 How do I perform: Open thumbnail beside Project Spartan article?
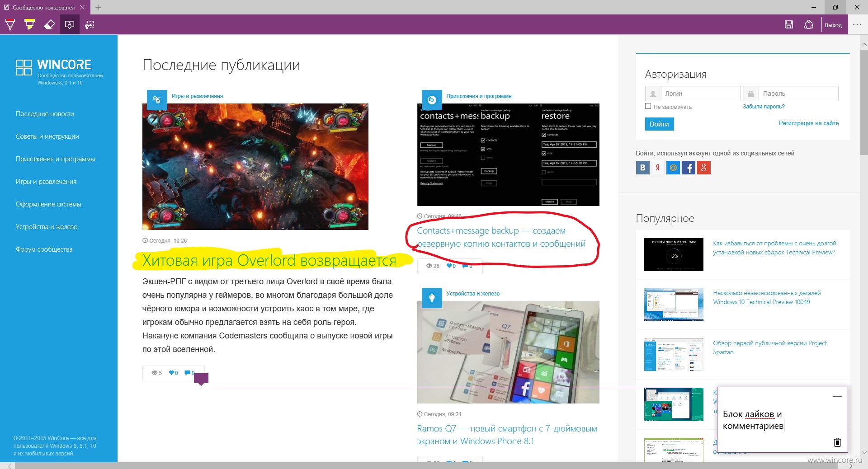(674, 355)
